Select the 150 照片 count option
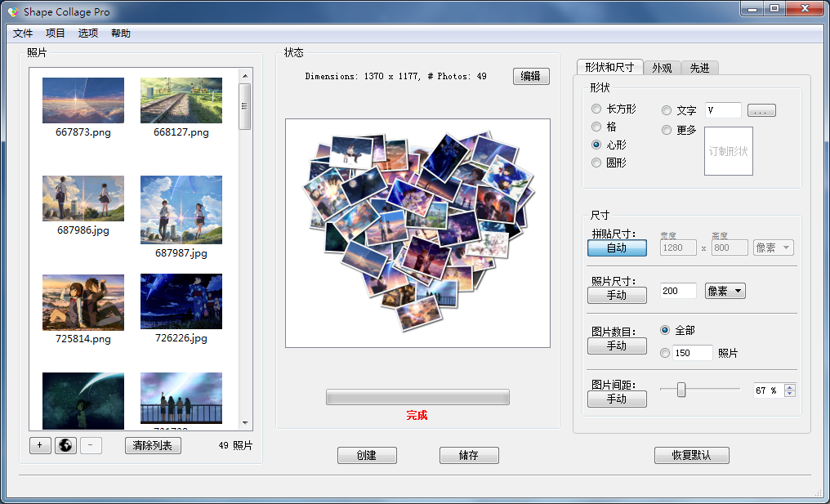 click(665, 353)
